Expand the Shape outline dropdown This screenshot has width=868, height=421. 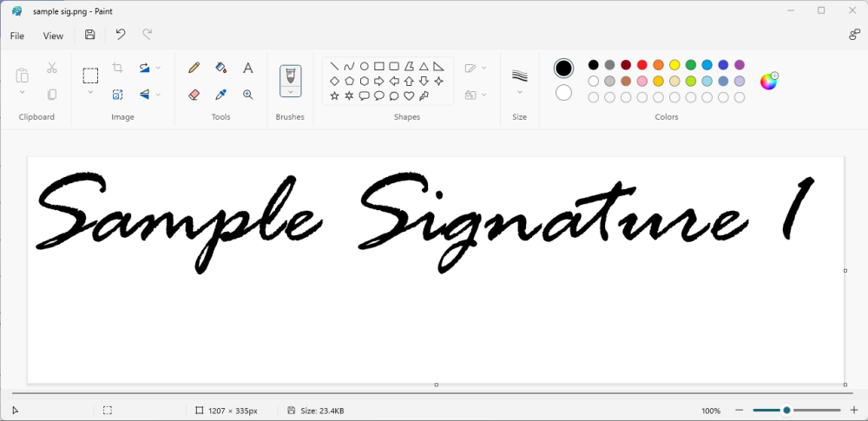click(484, 68)
